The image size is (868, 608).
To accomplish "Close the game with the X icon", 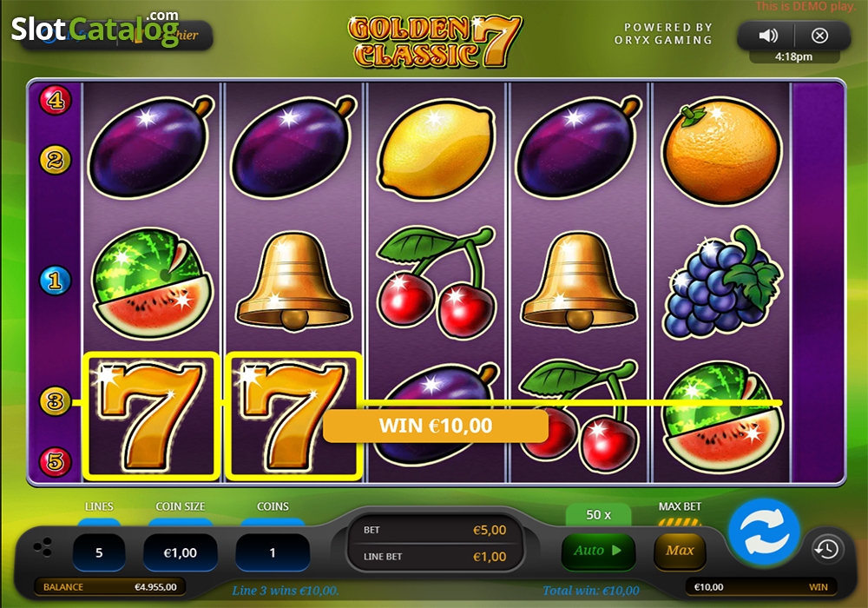I will pyautogui.click(x=820, y=36).
